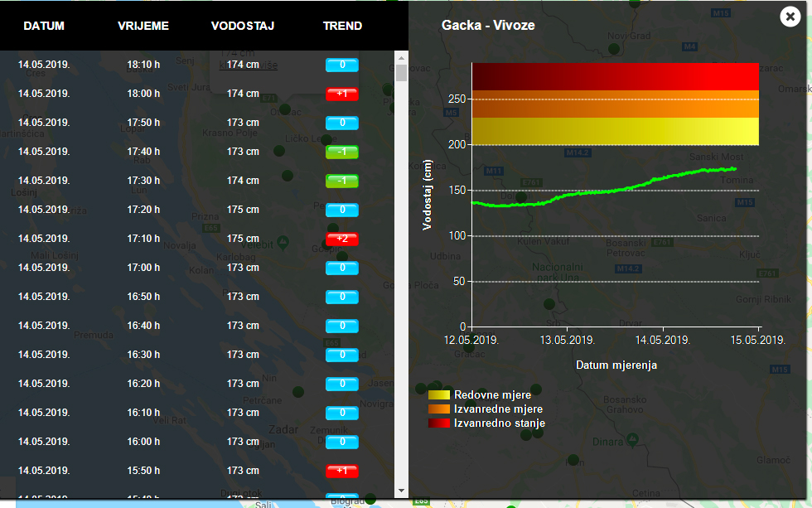Click the DATUM column header
This screenshot has height=508, width=812.
(x=44, y=26)
